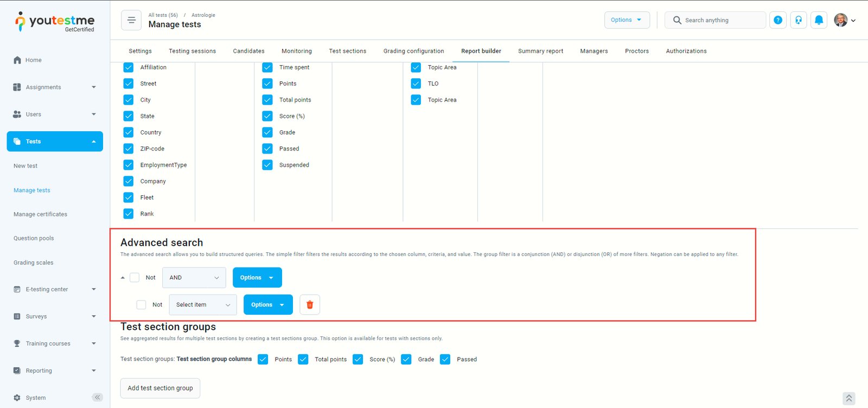This screenshot has width=868, height=408.
Task: Expand the Assignments sidebar menu
Action: coord(54,87)
